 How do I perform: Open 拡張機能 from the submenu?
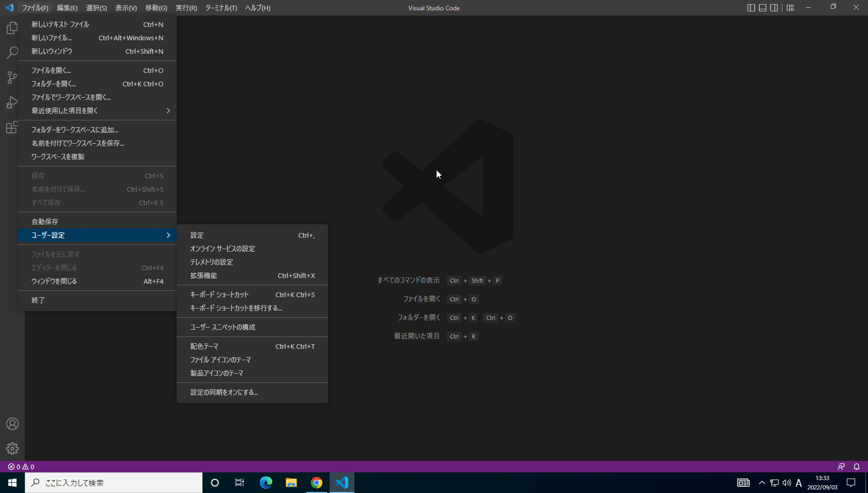[x=252, y=275]
